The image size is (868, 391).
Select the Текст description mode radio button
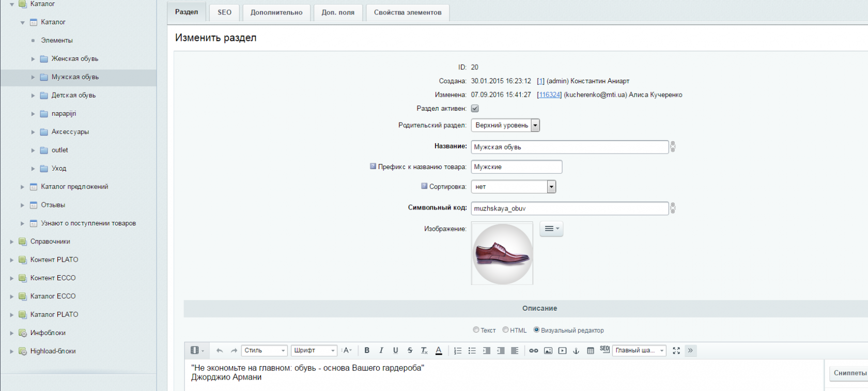pyautogui.click(x=476, y=330)
